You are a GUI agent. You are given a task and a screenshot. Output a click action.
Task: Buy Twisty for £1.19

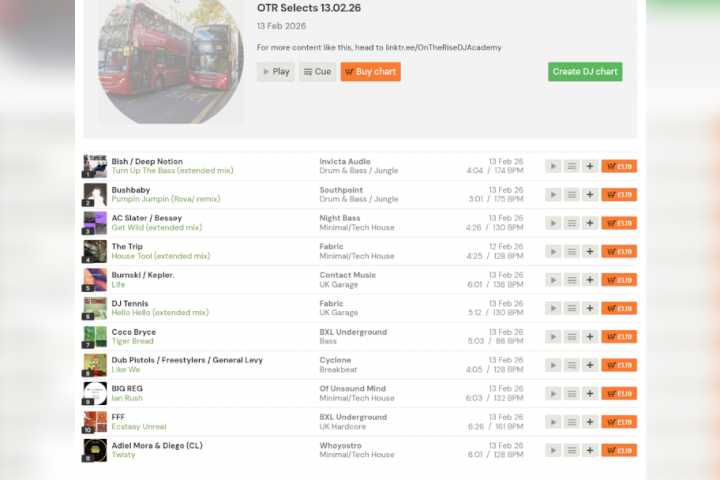coord(619,451)
